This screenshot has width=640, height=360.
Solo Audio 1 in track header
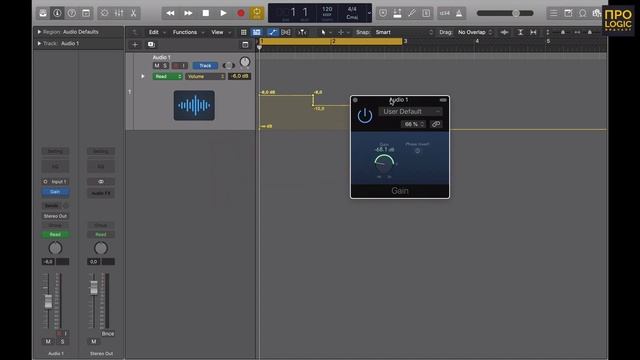click(x=165, y=65)
